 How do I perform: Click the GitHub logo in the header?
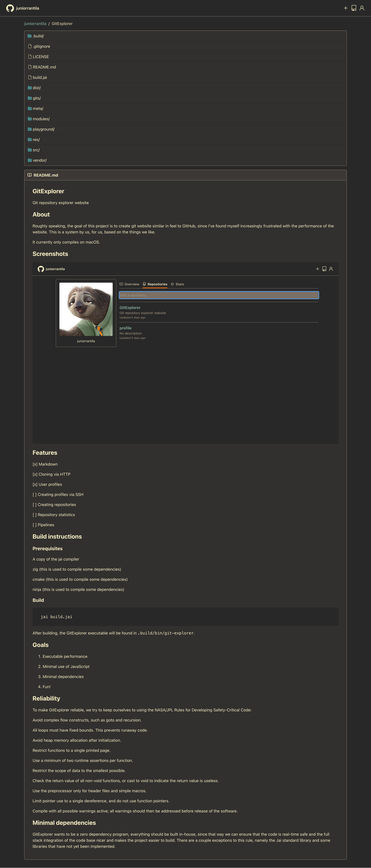click(10, 8)
